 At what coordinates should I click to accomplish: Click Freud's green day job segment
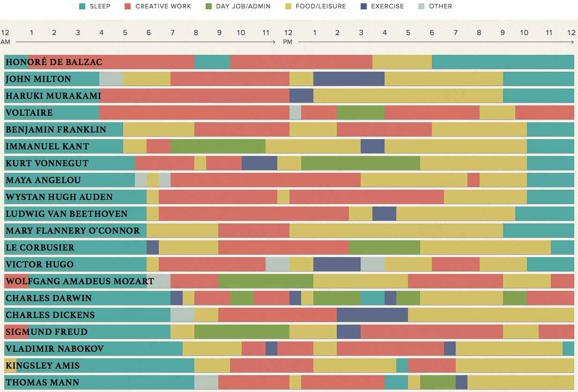click(x=242, y=332)
